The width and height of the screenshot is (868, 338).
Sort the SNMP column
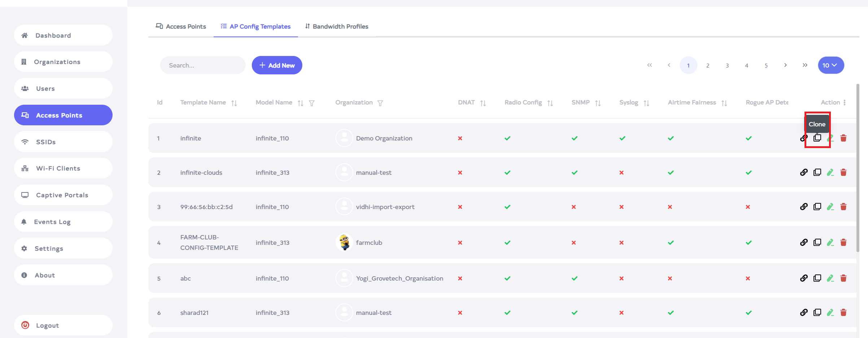point(598,103)
